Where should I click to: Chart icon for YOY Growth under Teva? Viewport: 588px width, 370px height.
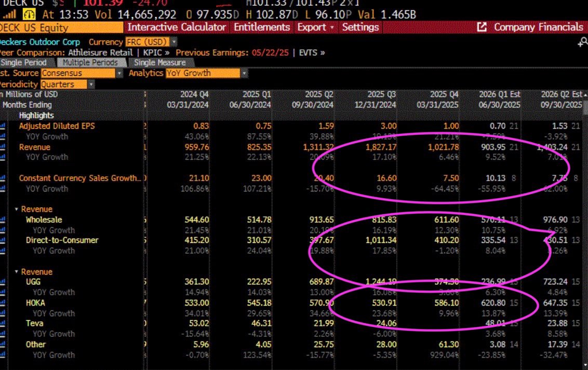[x=3, y=334]
